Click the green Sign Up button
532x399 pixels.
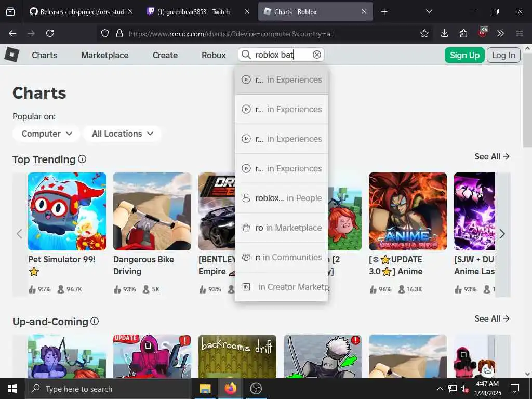[464, 55]
